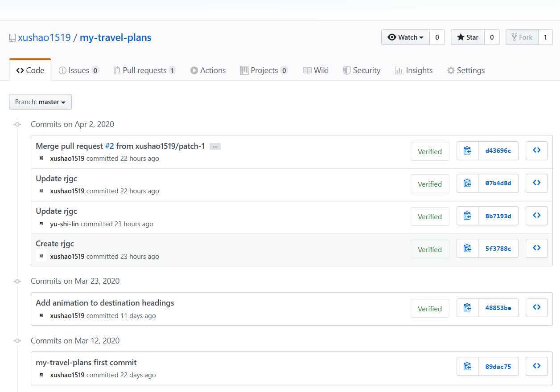The image size is (560, 392).
Task: Open Add animation to destination headings commit
Action: (105, 303)
